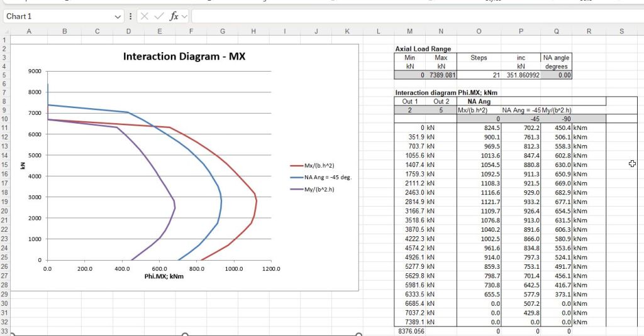Select the NA Ang = -45 deg. legend entry
This screenshot has height=336, width=644.
(327, 178)
